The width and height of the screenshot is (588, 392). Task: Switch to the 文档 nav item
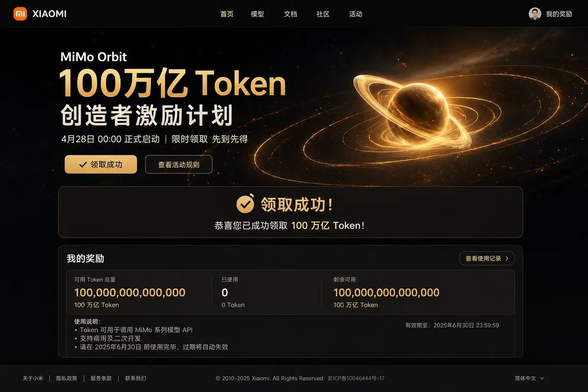click(x=291, y=14)
